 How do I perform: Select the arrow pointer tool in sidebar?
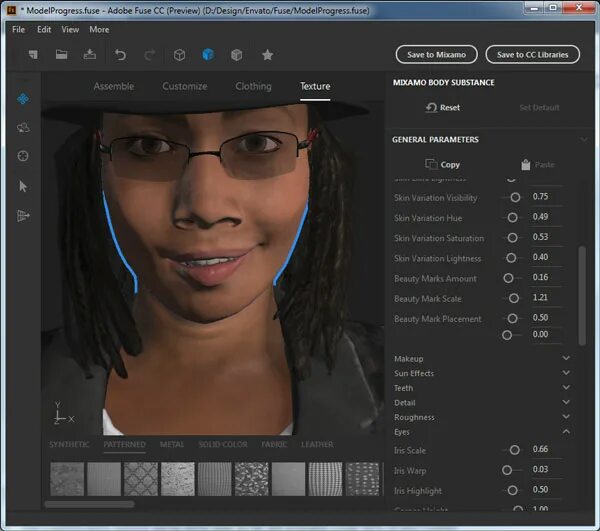23,186
